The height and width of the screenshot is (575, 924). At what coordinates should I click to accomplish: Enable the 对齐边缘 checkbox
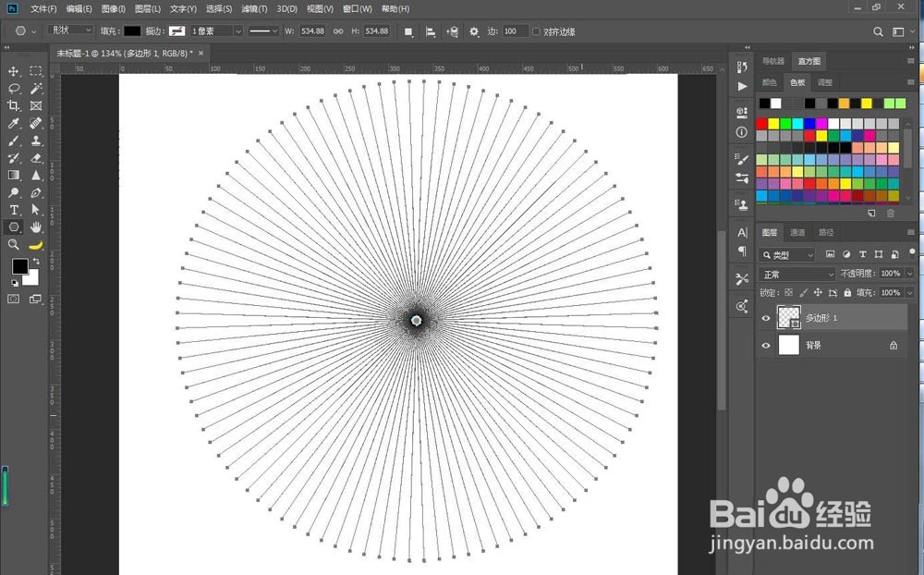(536, 31)
